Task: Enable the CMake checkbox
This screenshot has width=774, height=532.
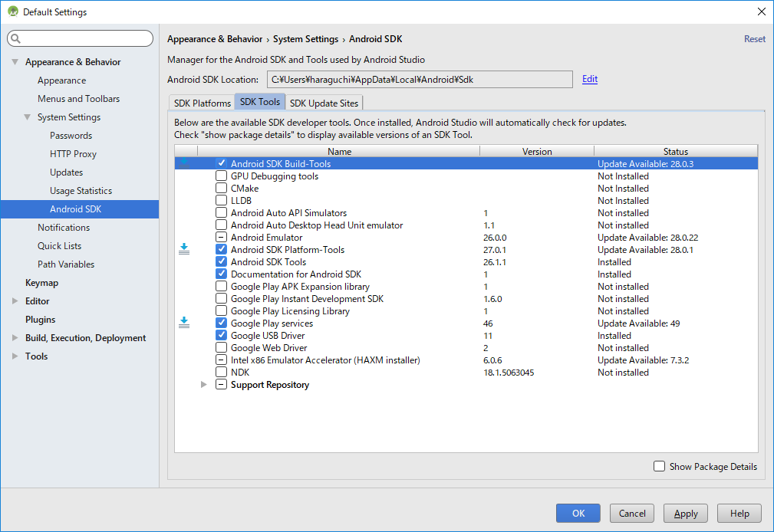Action: pyautogui.click(x=221, y=188)
